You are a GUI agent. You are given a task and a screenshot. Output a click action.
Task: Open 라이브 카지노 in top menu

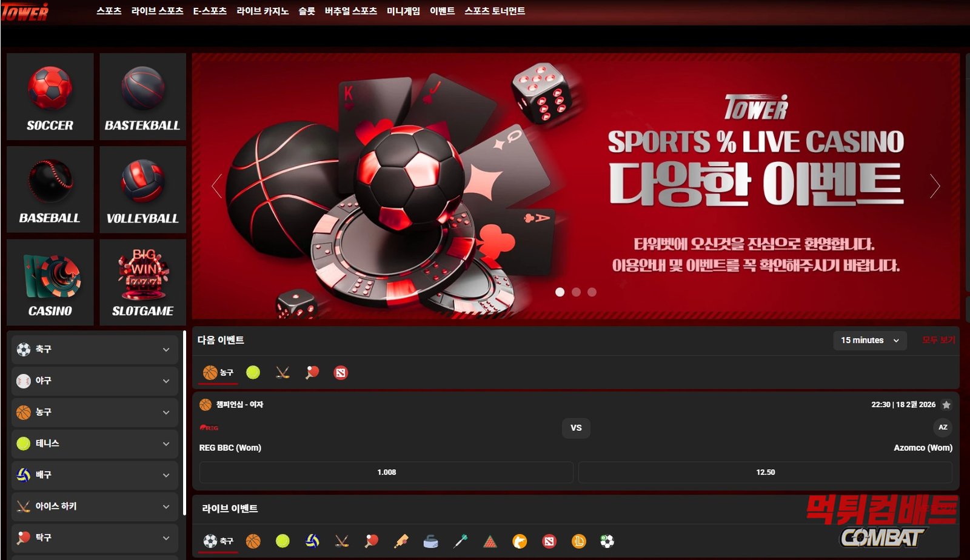point(263,11)
